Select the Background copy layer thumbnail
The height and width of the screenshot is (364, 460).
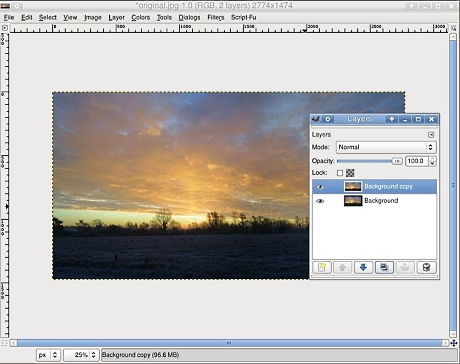pyautogui.click(x=353, y=187)
